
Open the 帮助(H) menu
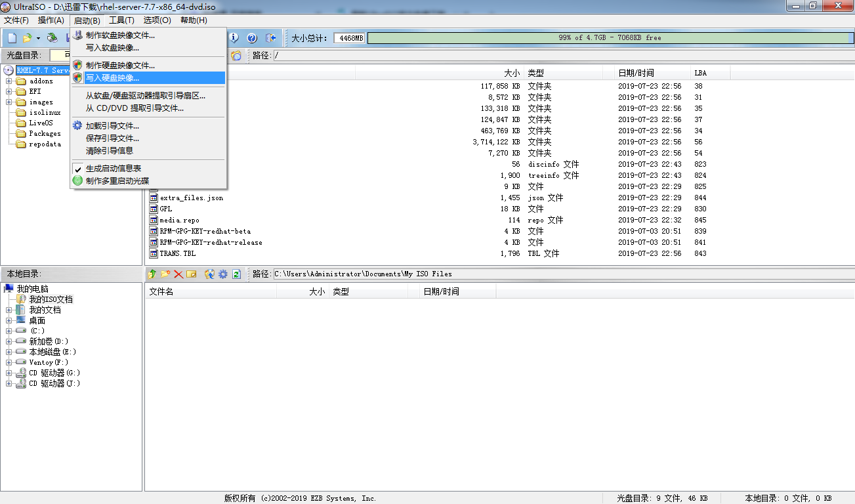coord(194,20)
